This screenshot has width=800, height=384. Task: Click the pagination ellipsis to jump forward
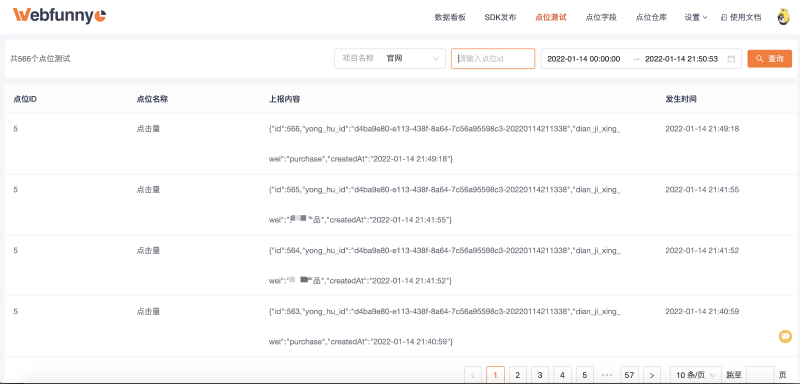point(607,375)
